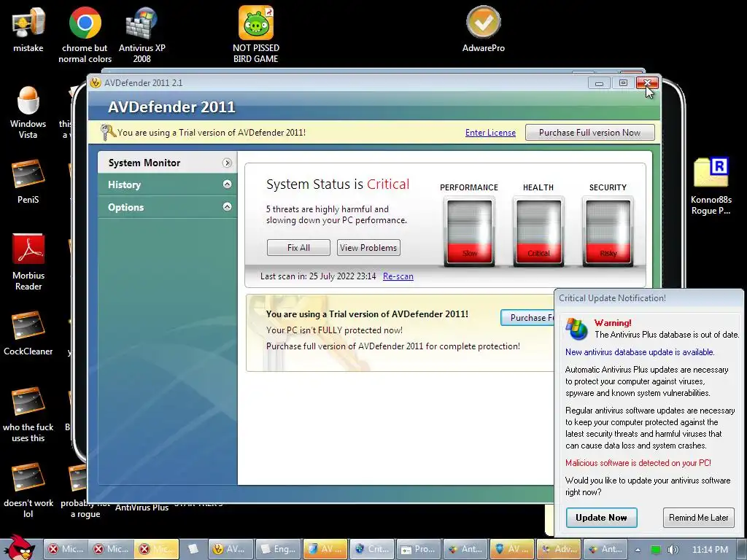Screen dimensions: 747x560
Task: Open the Angry Bird start button
Action: tap(20, 547)
